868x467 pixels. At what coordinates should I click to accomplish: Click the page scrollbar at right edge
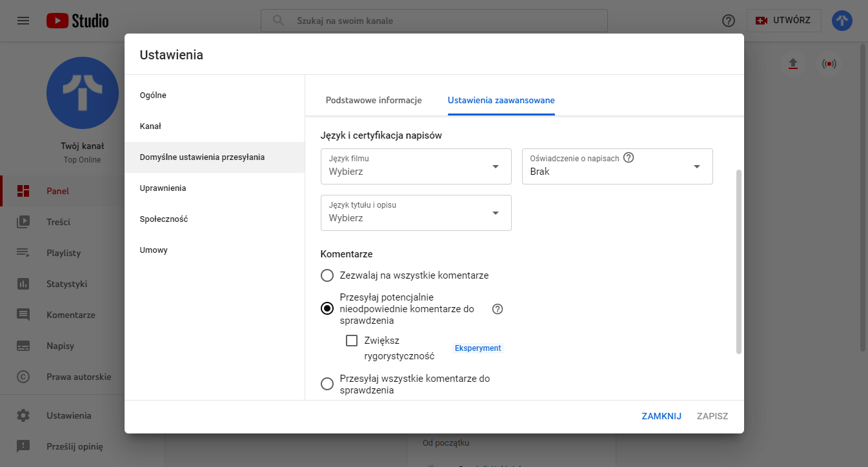click(863, 197)
